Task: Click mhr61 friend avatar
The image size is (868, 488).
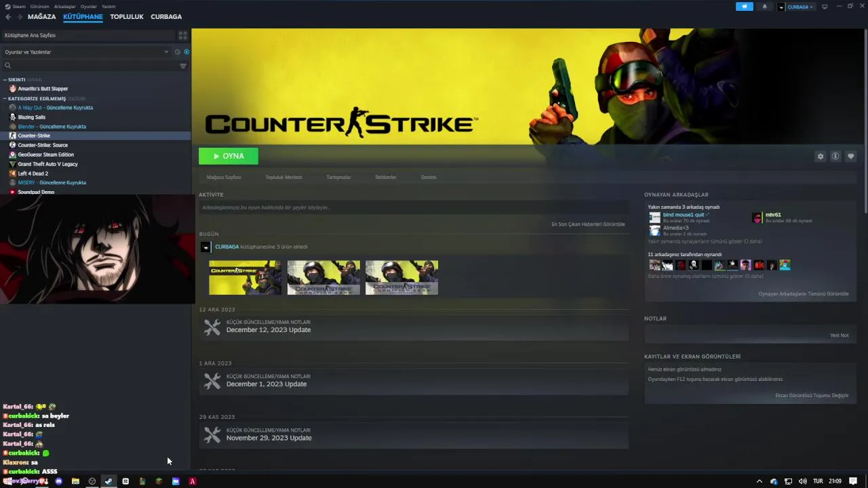Action: tap(757, 218)
